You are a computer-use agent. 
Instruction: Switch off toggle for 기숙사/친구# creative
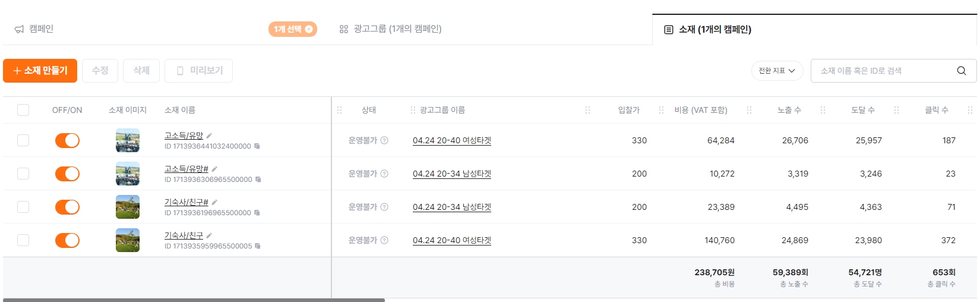coord(67,207)
